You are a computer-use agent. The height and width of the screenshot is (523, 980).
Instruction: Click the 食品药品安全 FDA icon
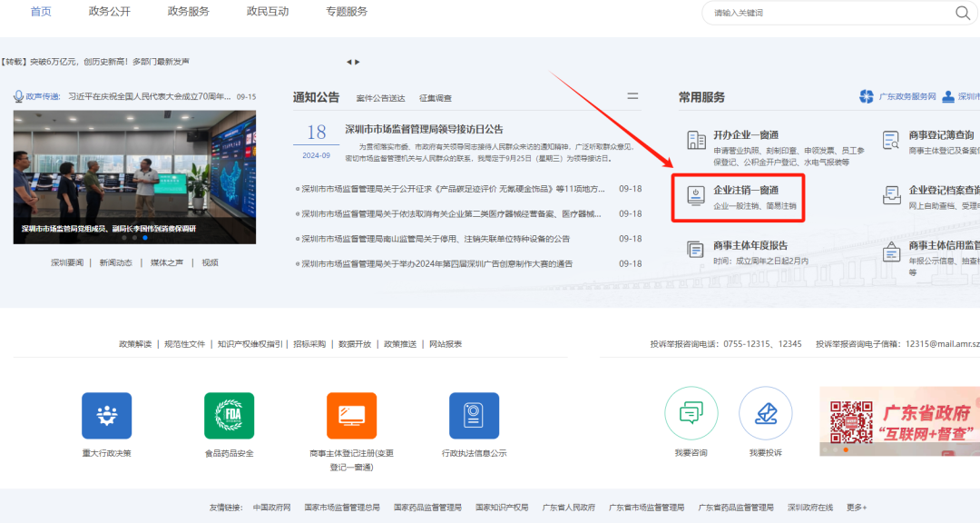coord(229,415)
